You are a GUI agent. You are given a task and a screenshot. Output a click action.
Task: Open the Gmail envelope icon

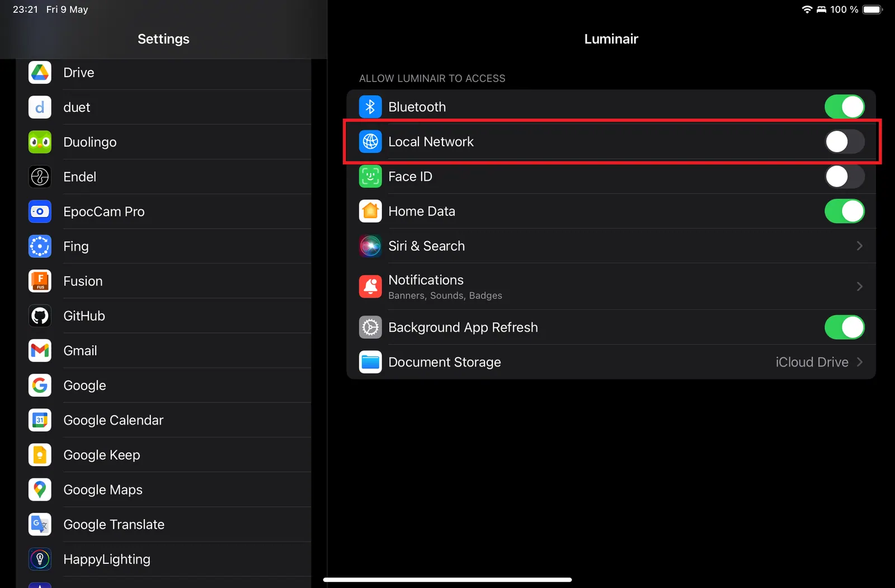40,351
